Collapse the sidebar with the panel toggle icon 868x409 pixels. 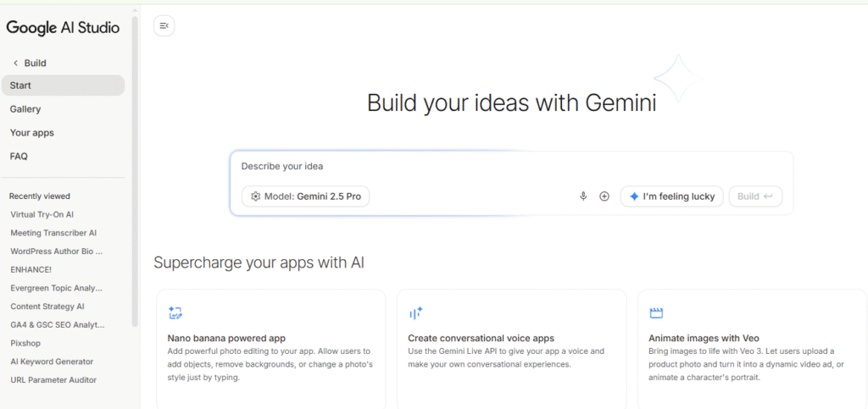[x=164, y=26]
